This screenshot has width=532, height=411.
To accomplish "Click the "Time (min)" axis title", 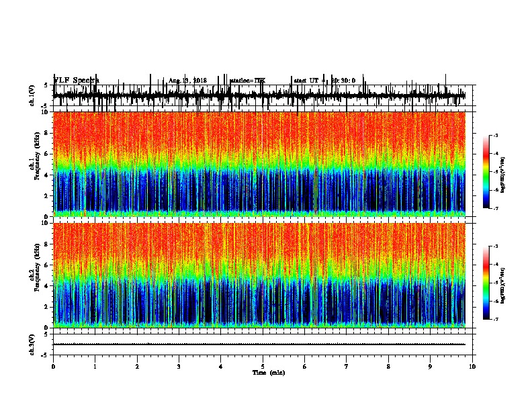I will pyautogui.click(x=269, y=373).
